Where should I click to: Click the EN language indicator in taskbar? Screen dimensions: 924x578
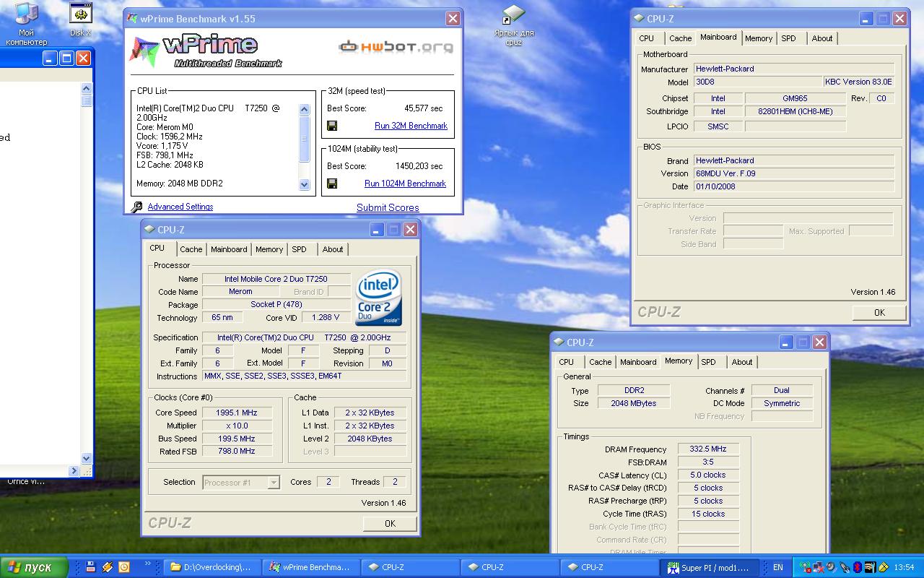(777, 567)
